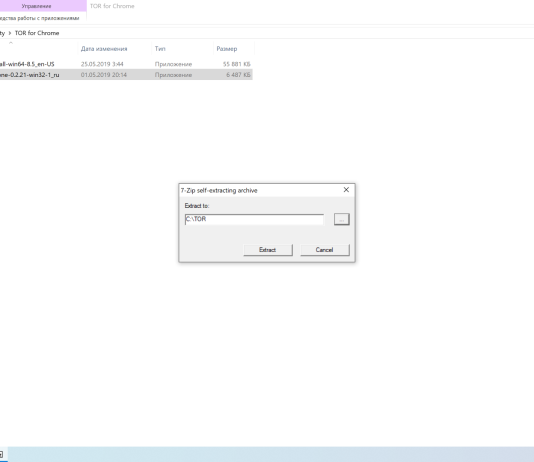Sort files by Тип column header
The image size is (534, 462).
tap(160, 49)
